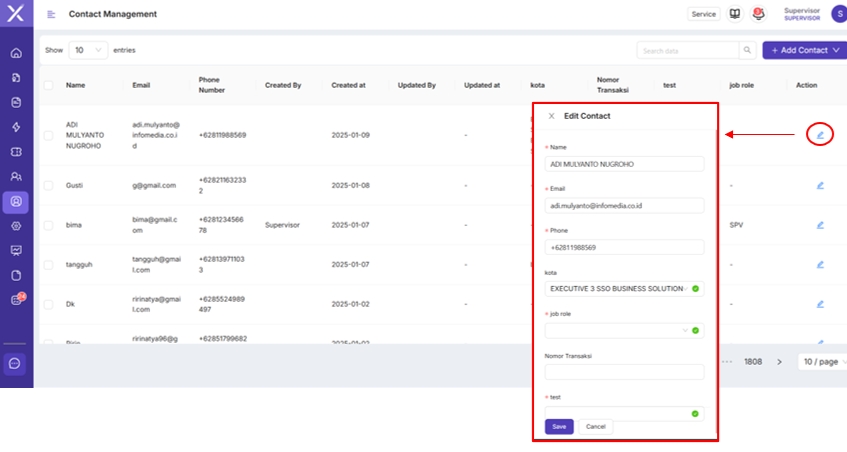Click the home icon in sidebar
847x452 pixels.
16,53
